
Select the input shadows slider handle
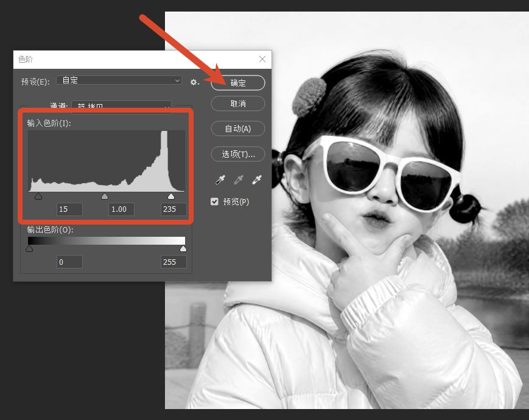click(x=38, y=197)
